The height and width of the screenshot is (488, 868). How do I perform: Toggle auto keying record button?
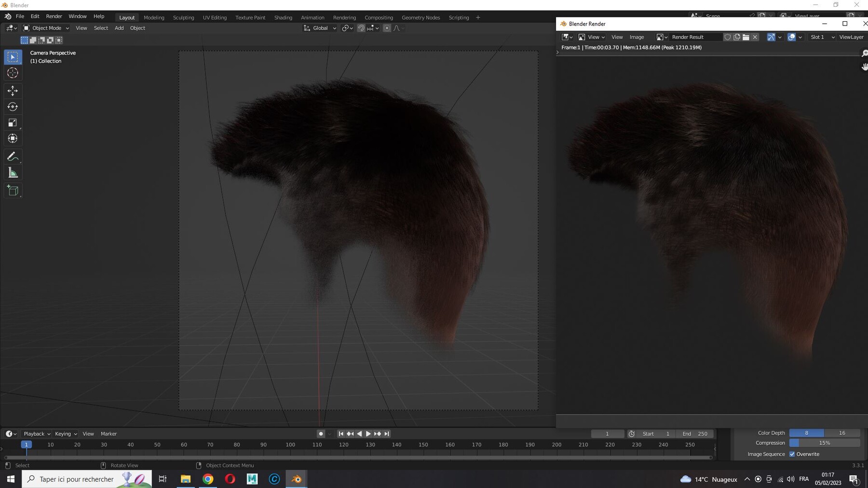coord(321,434)
